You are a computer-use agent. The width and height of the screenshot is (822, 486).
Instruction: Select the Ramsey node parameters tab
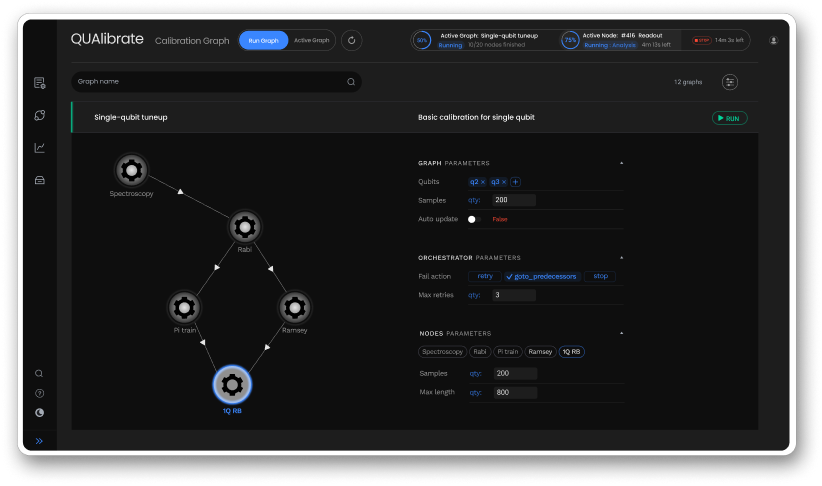click(540, 352)
